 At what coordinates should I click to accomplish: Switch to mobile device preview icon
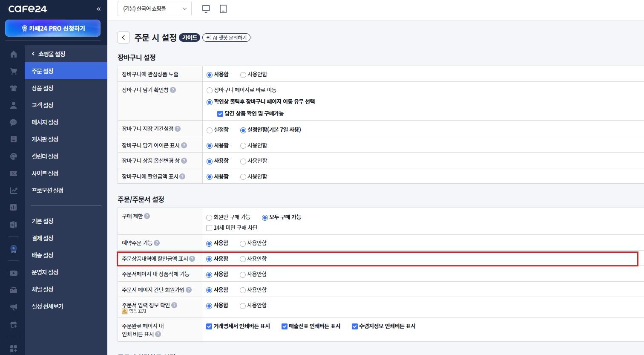coord(223,9)
